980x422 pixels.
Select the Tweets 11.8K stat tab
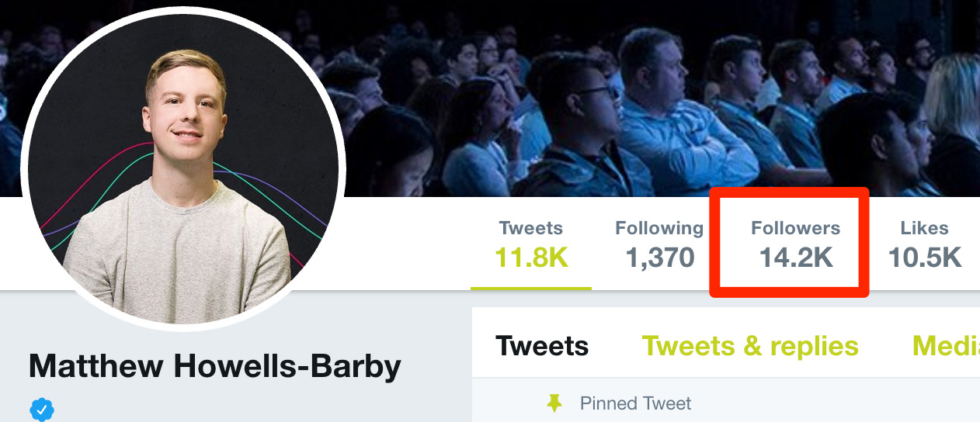tap(531, 244)
